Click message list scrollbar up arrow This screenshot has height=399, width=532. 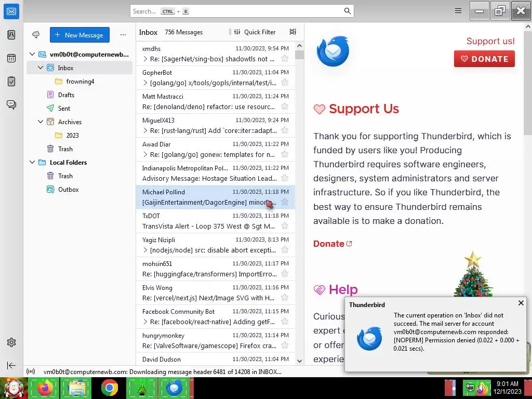(x=299, y=46)
